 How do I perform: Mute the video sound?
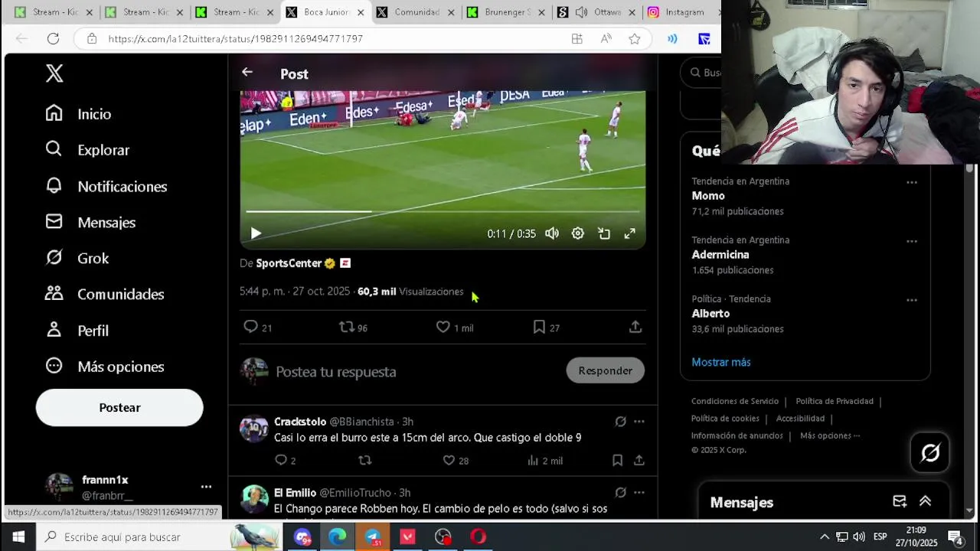click(552, 233)
